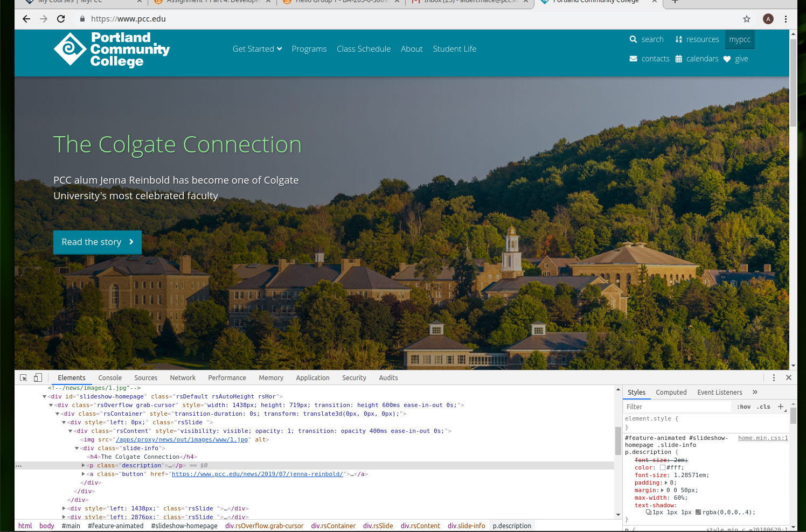Open the home.min.css:1 source link
Viewport: 806px width, 532px height.
point(763,438)
